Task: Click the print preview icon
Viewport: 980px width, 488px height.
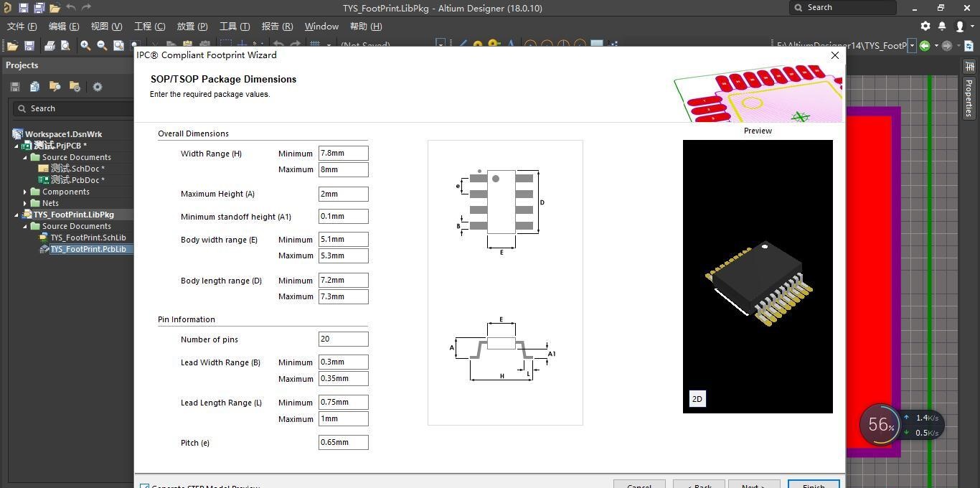Action: (x=65, y=46)
